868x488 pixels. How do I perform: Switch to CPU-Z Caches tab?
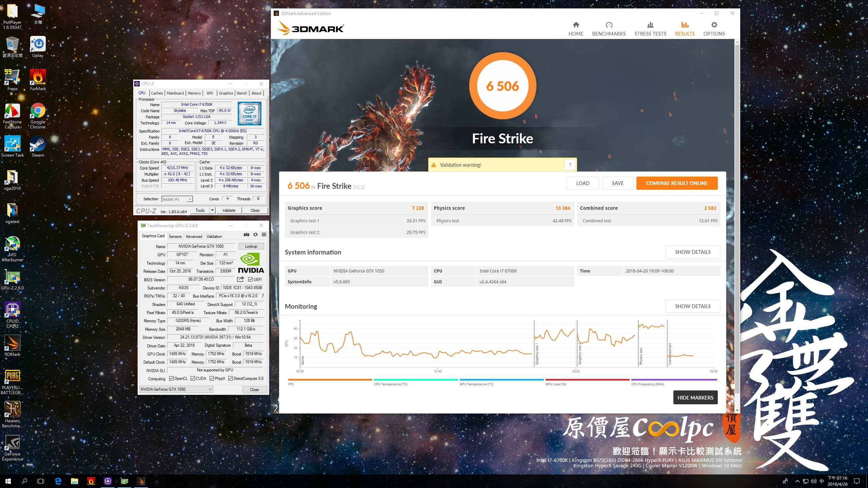[x=157, y=93]
